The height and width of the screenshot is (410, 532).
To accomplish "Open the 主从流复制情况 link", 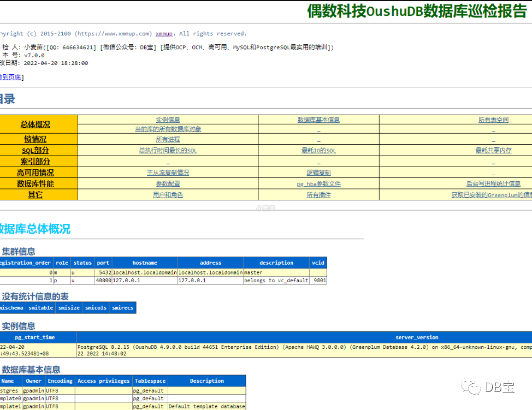I will click(168, 173).
